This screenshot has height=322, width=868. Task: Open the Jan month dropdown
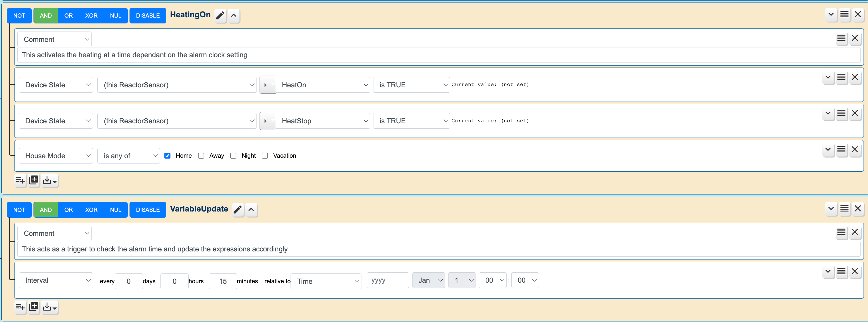pos(428,280)
